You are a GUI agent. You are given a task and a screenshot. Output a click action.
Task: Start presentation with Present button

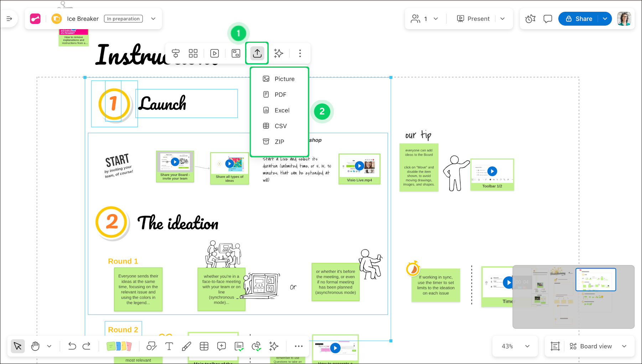click(473, 19)
